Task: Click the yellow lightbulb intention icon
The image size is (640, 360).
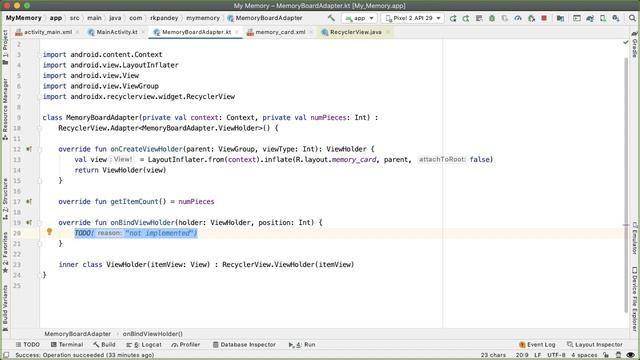Action: tap(49, 232)
